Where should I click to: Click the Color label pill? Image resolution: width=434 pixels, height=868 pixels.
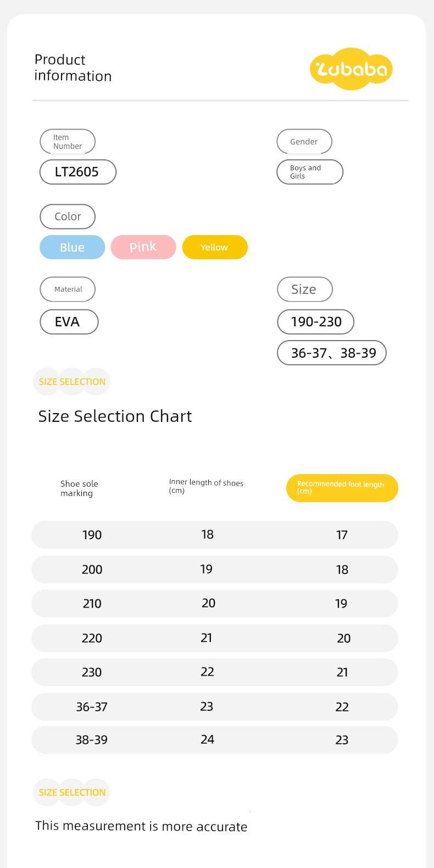click(x=68, y=216)
